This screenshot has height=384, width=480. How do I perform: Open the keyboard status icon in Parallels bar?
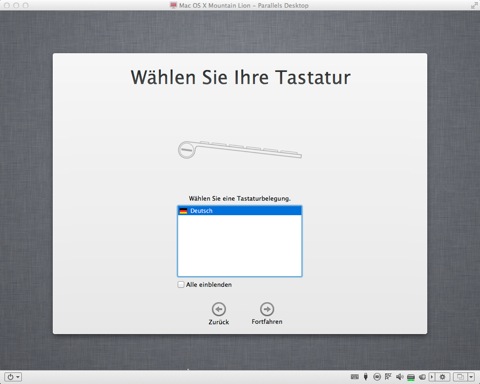[x=355, y=377]
